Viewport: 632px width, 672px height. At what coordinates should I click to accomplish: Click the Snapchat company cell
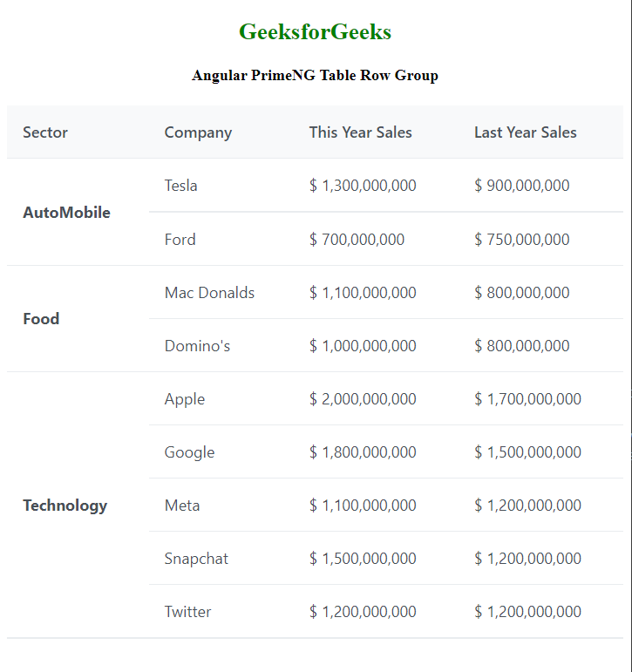click(196, 559)
